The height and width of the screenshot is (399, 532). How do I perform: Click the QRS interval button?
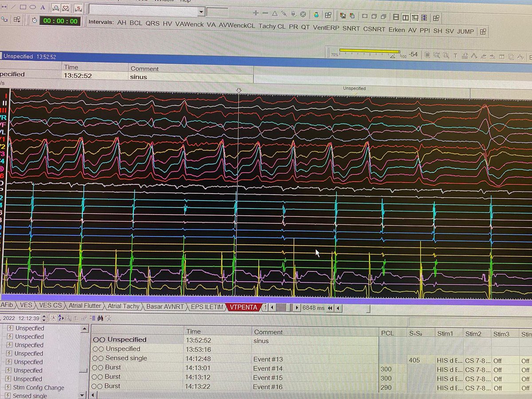pos(153,23)
